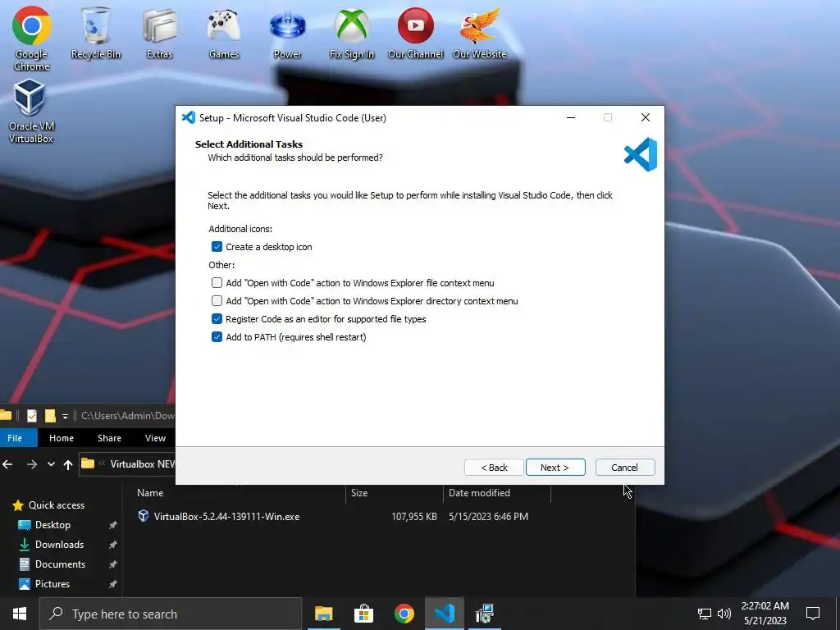Click the Next button in Setup
This screenshot has height=630, width=840.
click(x=555, y=467)
